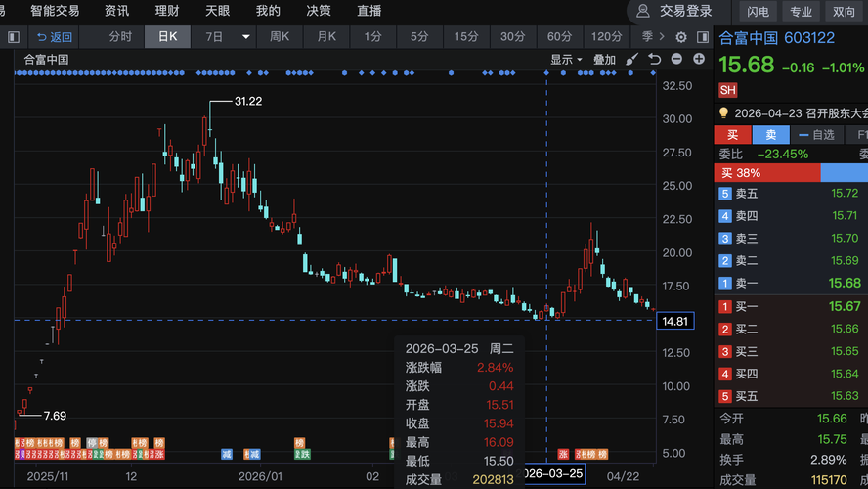Switch to the 周K weekly tab
This screenshot has height=489, width=868.
click(x=280, y=37)
